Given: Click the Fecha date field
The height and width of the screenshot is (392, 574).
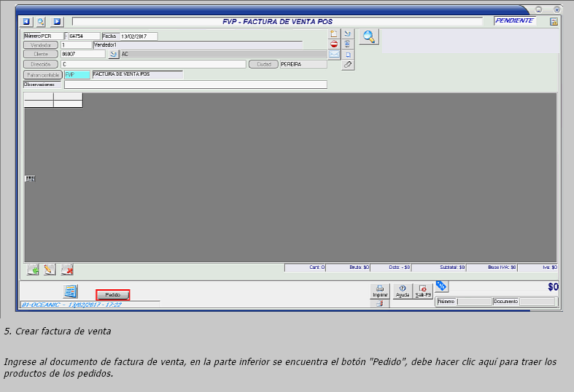Looking at the screenshot, I should pyautogui.click(x=138, y=36).
